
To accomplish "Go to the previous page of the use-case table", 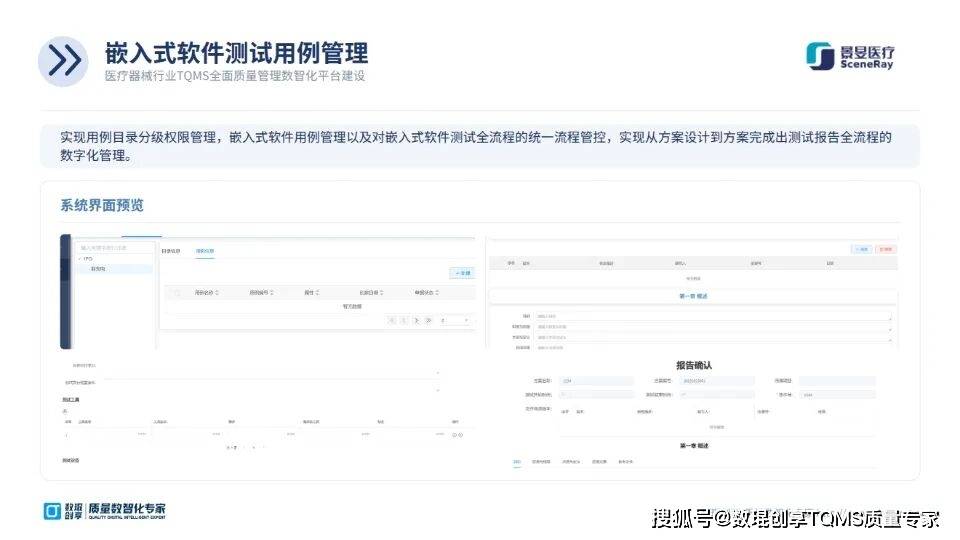I will tap(404, 320).
